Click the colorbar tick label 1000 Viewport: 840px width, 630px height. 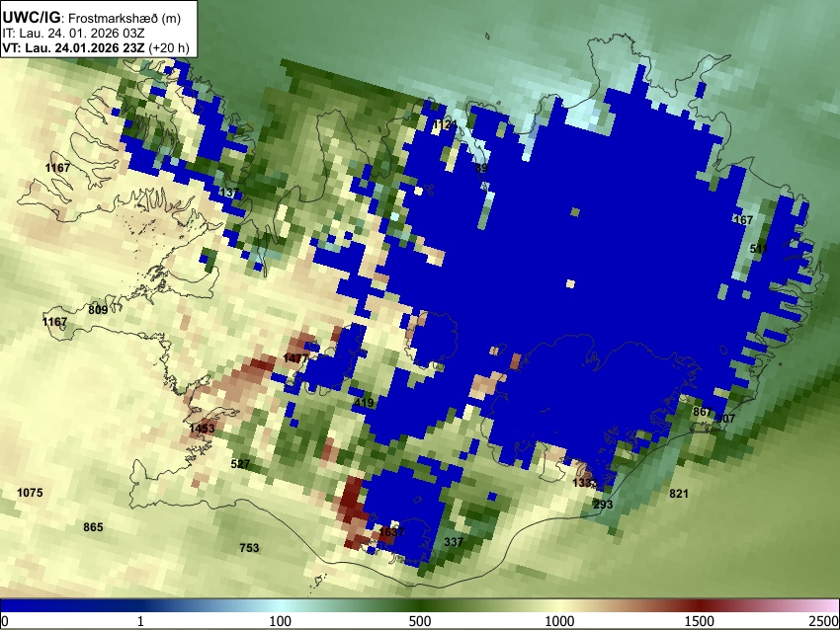pos(559,621)
